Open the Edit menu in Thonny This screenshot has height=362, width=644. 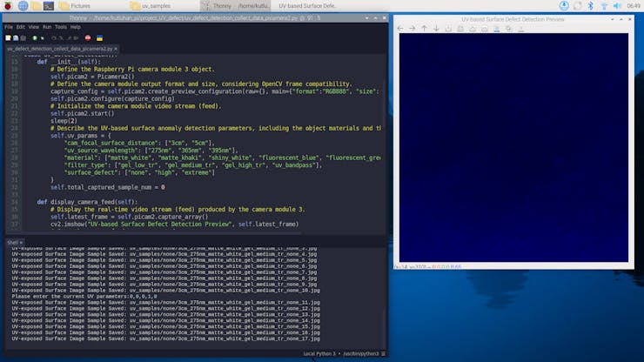21,27
